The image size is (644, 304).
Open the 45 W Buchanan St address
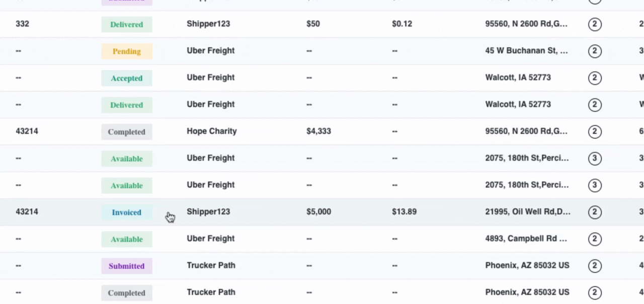tap(526, 51)
